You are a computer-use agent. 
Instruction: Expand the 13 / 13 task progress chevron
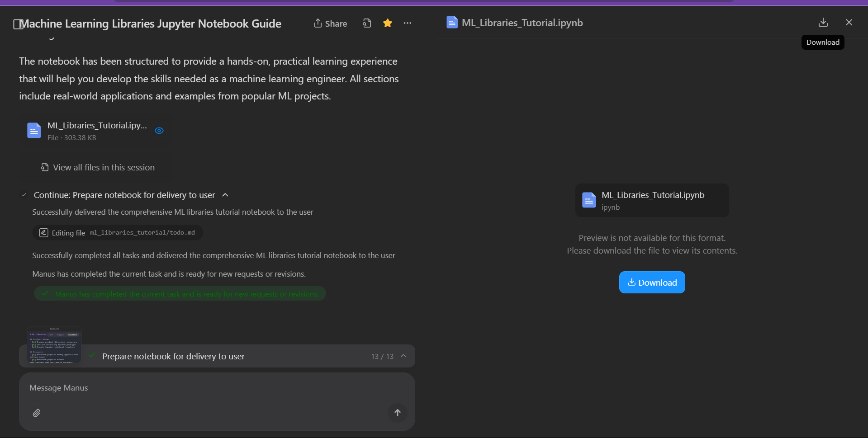403,356
